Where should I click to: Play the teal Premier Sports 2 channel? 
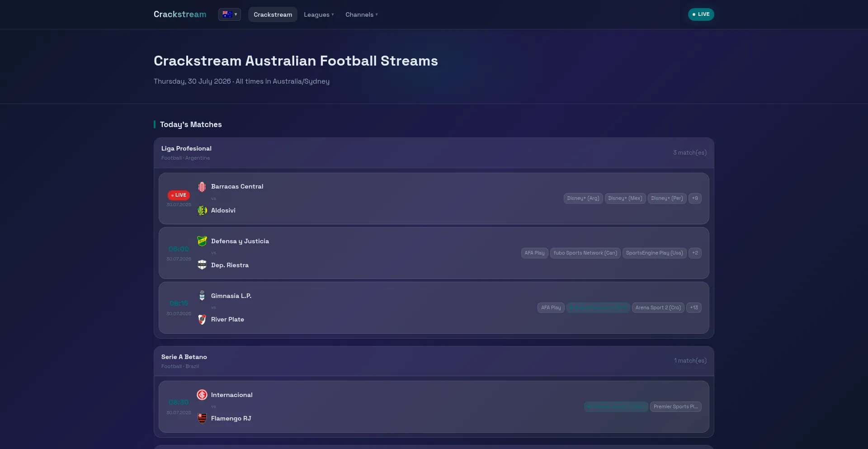616,407
